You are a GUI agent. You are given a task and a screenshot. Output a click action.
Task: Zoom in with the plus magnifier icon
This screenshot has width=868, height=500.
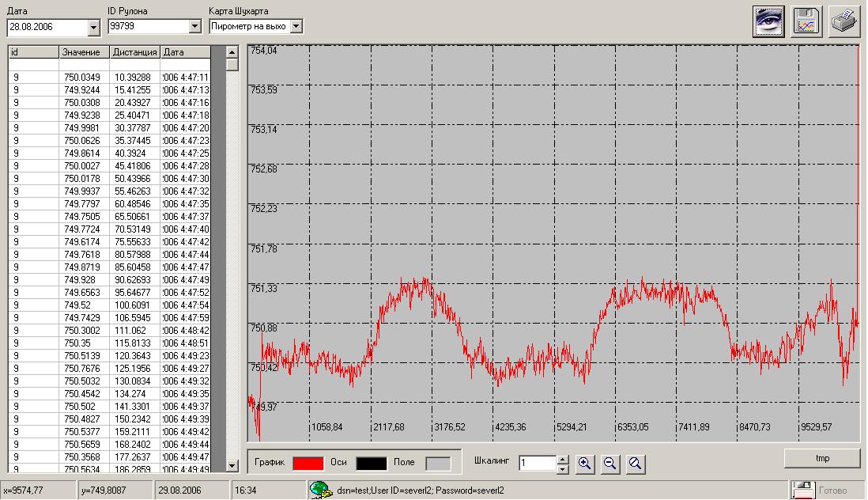[585, 464]
